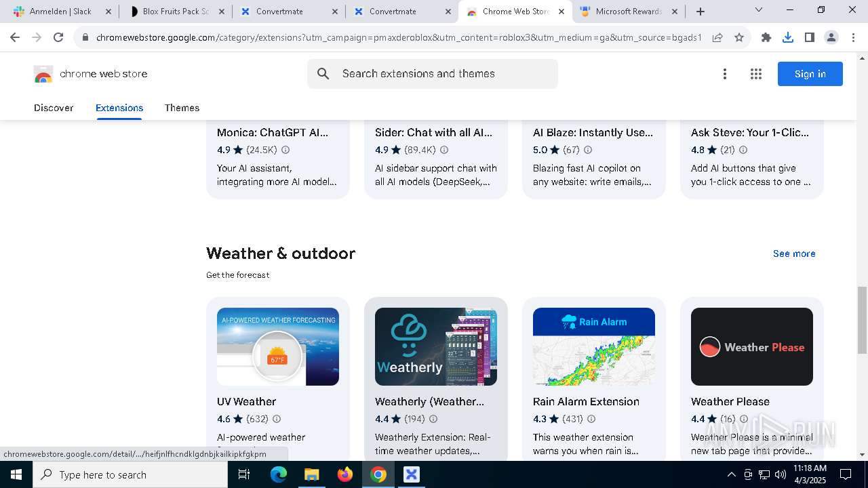Image resolution: width=868 pixels, height=488 pixels.
Task: Close the Microsoft Rewards tab
Action: point(674,12)
